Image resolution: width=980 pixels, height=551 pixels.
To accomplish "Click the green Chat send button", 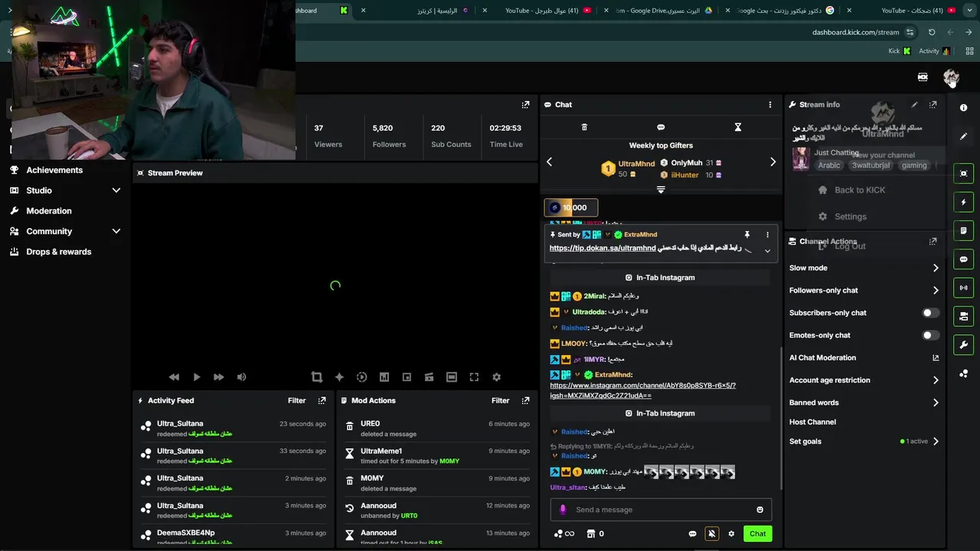I will (757, 533).
